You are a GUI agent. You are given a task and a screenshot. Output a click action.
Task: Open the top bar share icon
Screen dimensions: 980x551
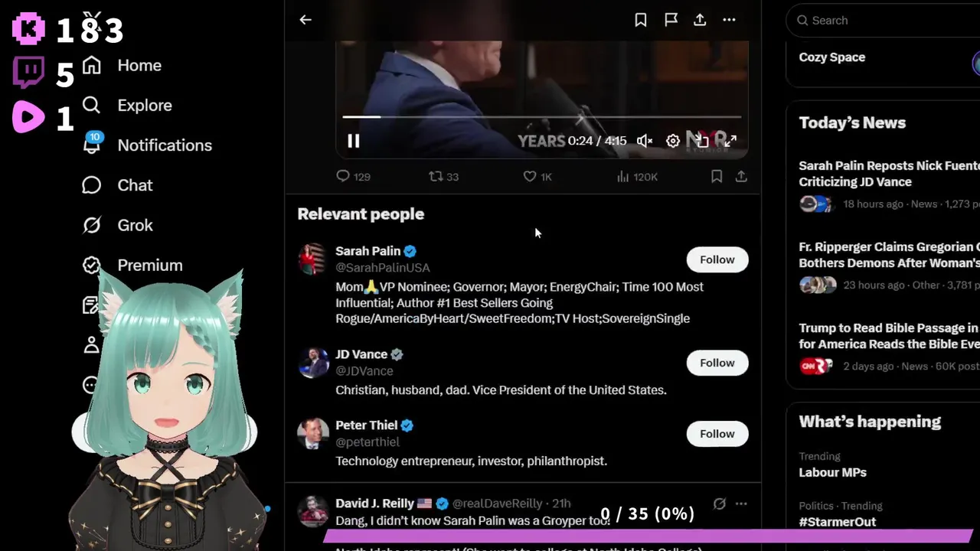point(700,20)
